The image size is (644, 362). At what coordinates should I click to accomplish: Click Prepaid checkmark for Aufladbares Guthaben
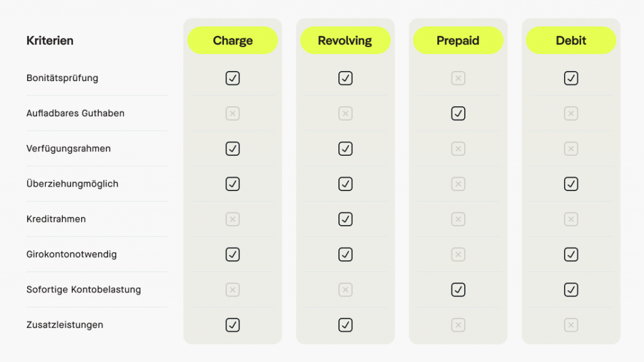(x=458, y=114)
